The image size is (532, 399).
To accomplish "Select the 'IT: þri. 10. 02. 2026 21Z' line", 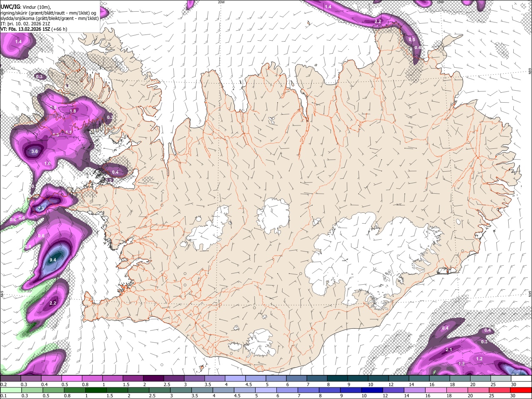I will coord(26,24).
